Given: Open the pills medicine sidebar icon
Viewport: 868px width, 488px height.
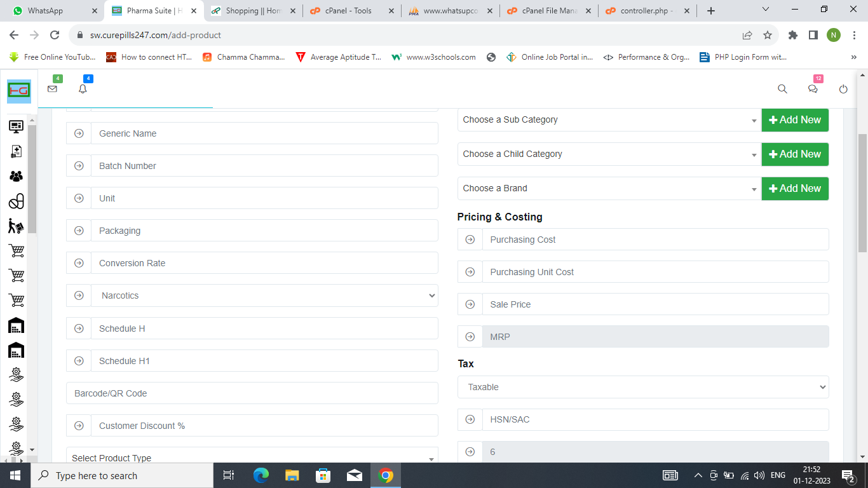Looking at the screenshot, I should (16, 201).
